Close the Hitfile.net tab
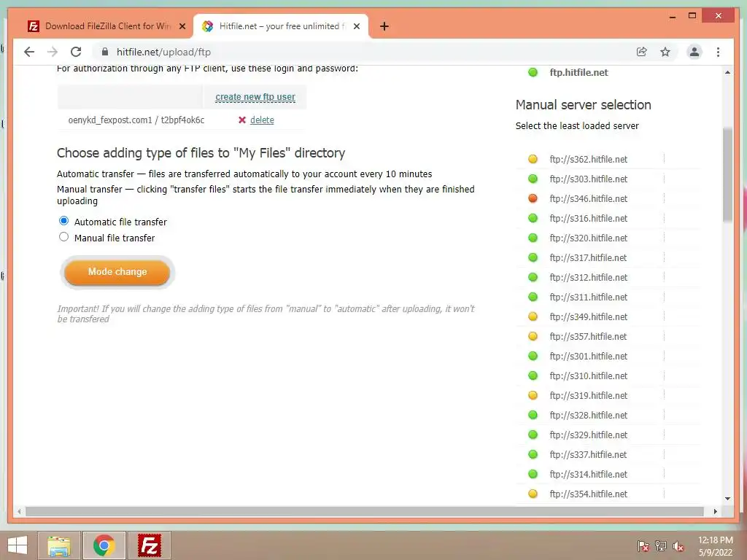The width and height of the screenshot is (747, 560). click(x=356, y=26)
